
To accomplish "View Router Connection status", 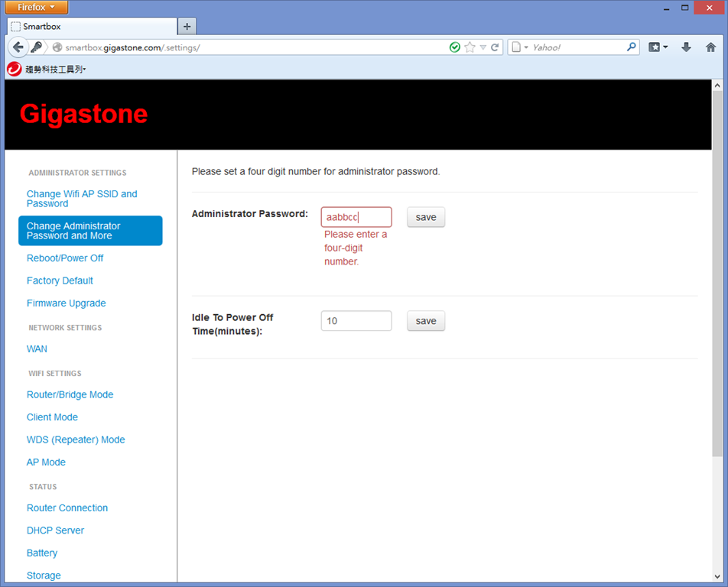I will click(67, 508).
